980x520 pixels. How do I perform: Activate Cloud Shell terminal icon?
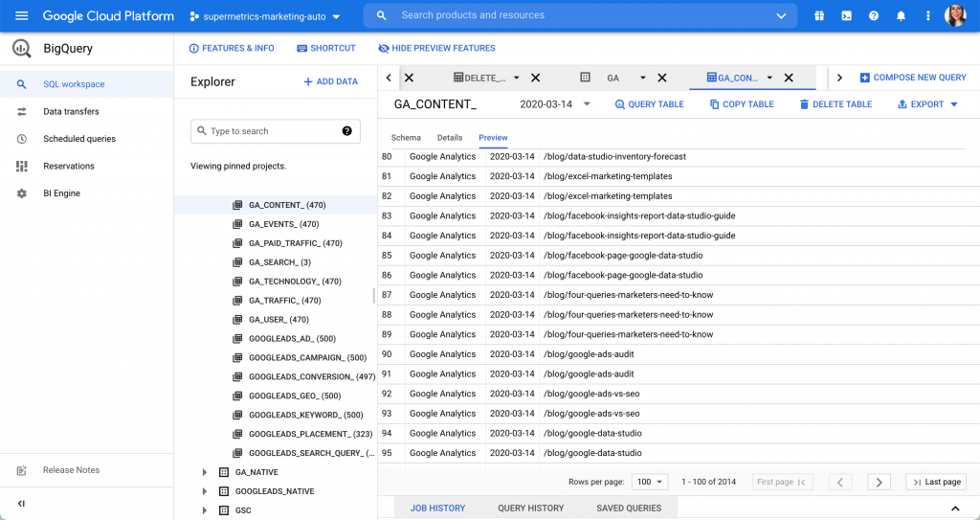(846, 16)
